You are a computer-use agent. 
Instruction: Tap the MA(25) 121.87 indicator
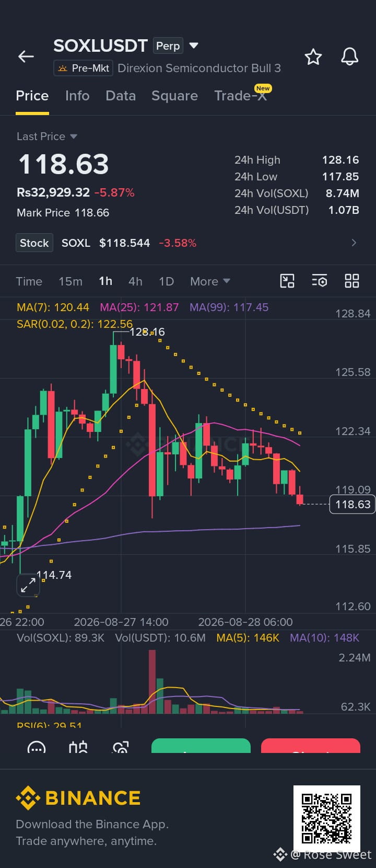[x=139, y=307]
